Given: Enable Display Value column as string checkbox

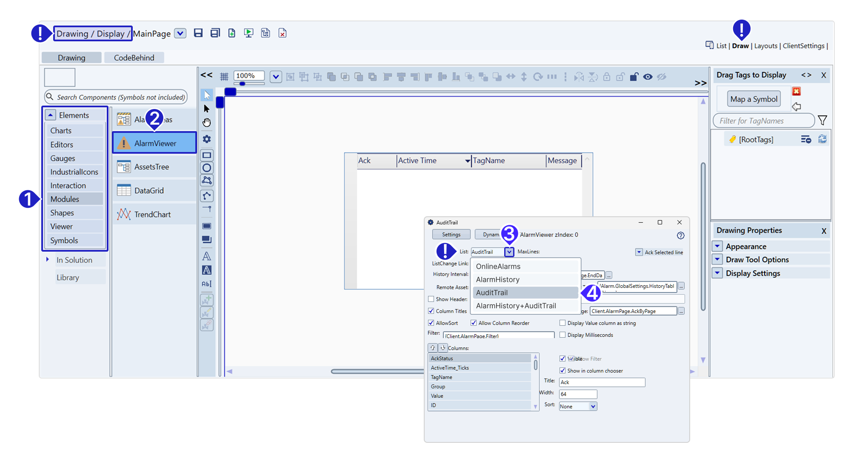Looking at the screenshot, I should (562, 323).
